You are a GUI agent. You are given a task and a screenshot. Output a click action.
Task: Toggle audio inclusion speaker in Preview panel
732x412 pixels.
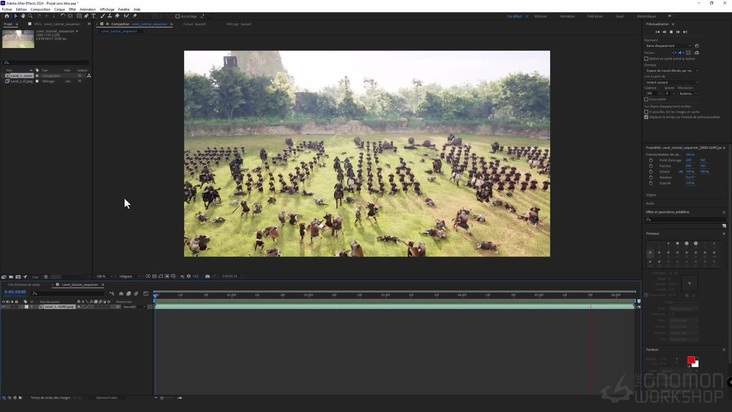[x=681, y=53]
